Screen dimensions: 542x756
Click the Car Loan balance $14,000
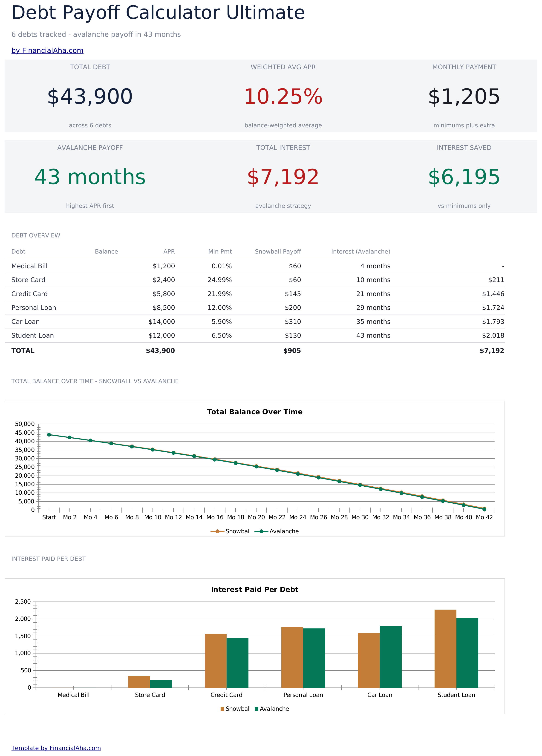(162, 322)
